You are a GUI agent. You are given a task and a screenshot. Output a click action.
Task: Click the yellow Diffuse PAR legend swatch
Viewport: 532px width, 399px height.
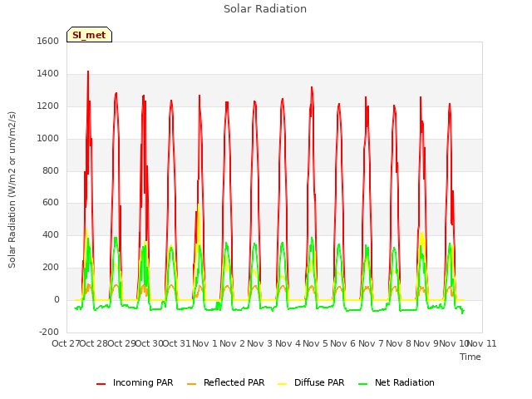[283, 384]
